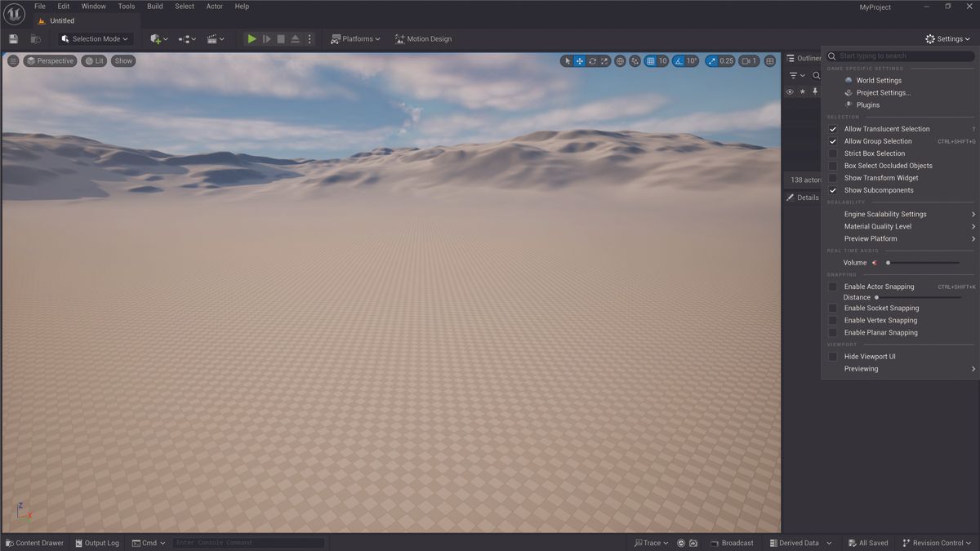Click the world/local coordinate globe icon
This screenshot has width=980, height=551.
tap(621, 60)
